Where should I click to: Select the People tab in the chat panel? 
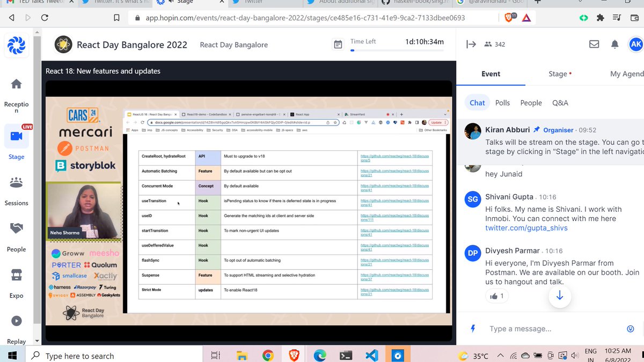tap(531, 102)
